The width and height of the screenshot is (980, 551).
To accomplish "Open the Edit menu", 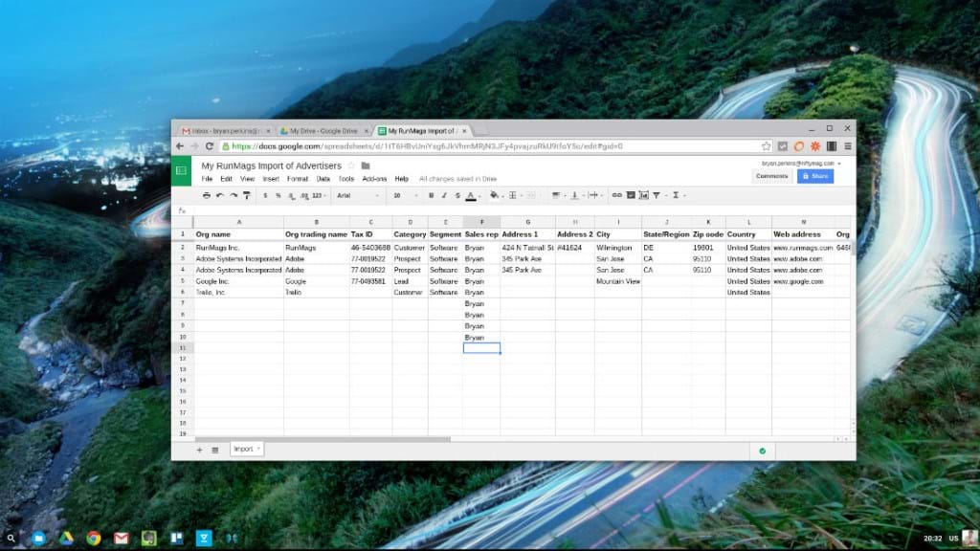I will (226, 179).
